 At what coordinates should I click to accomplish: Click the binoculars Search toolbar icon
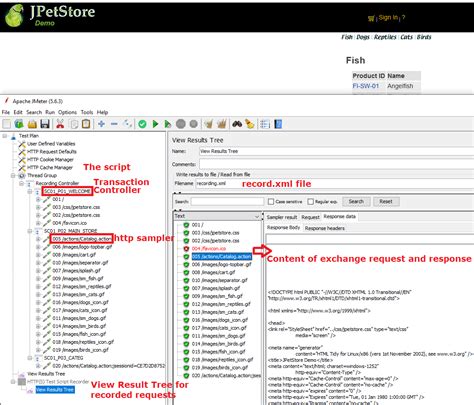pyautogui.click(x=237, y=124)
